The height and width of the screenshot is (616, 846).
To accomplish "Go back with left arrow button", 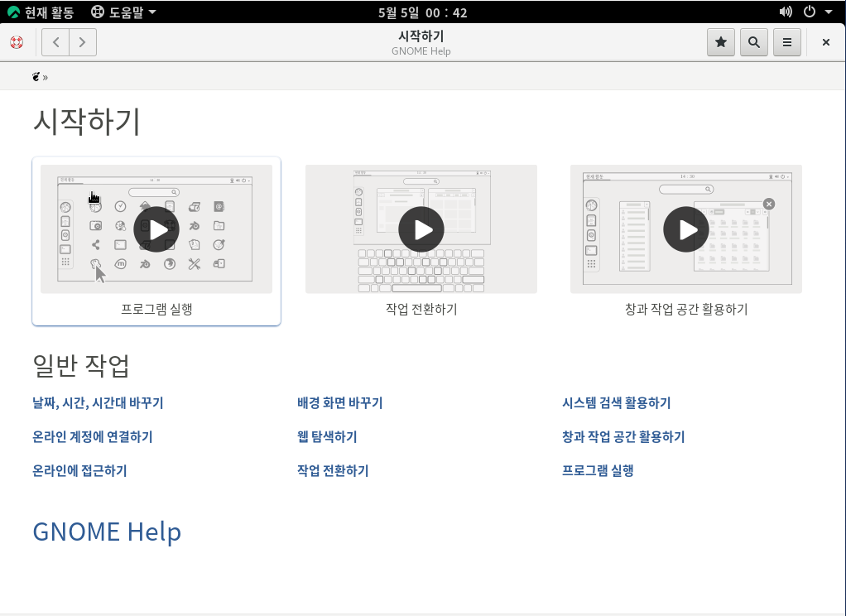I will (55, 42).
